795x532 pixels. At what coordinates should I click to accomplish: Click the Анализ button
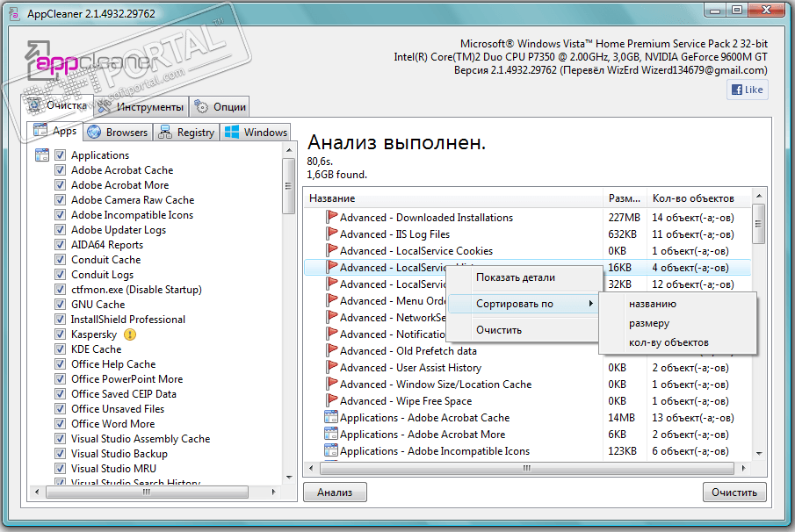[x=335, y=492]
